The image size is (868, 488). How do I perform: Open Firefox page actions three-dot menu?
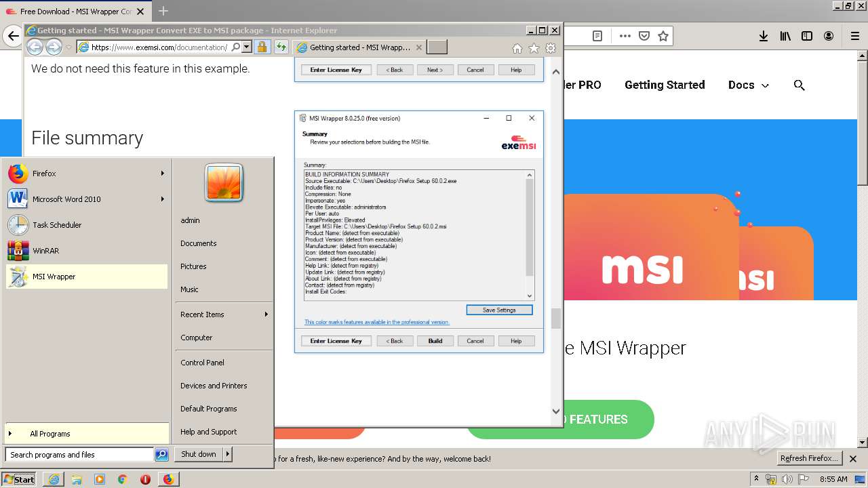[x=625, y=36]
